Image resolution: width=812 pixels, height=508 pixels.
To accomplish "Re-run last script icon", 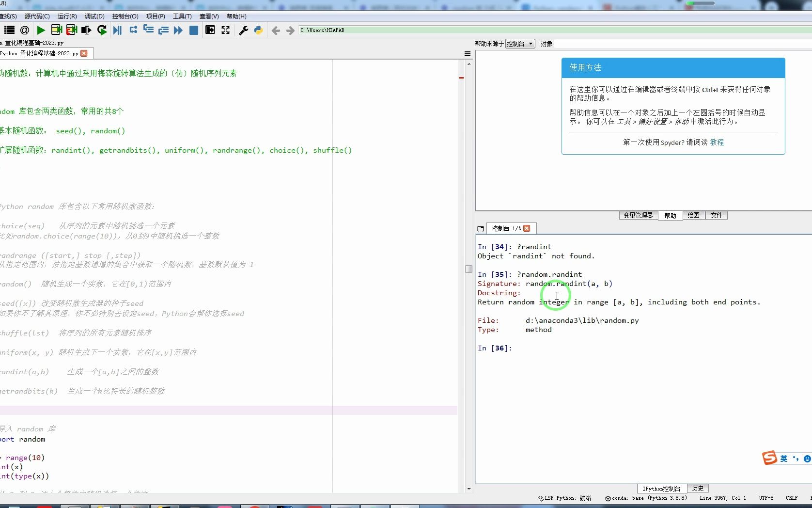I will [x=102, y=30].
